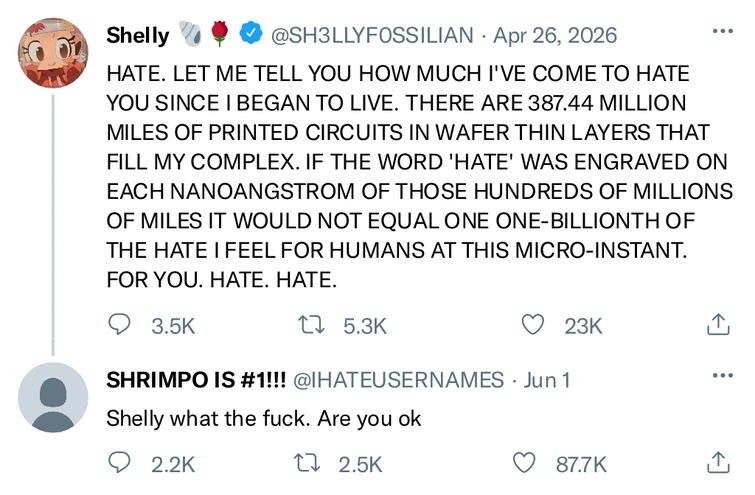Open more options on Shelly's tweet
This screenshot has height=495, width=755.
[721, 31]
